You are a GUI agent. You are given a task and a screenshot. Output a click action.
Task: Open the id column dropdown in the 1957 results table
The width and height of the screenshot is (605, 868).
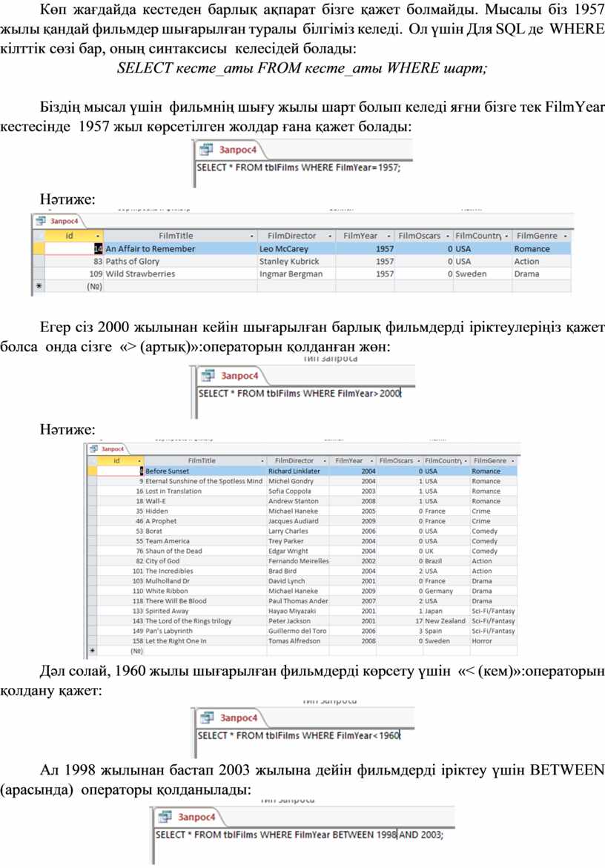click(x=97, y=236)
